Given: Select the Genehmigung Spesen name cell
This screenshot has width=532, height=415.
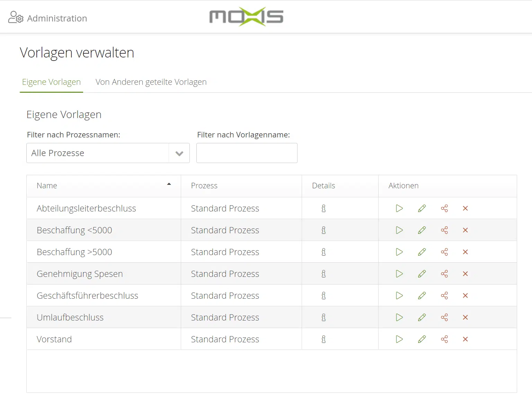Looking at the screenshot, I should 104,274.
